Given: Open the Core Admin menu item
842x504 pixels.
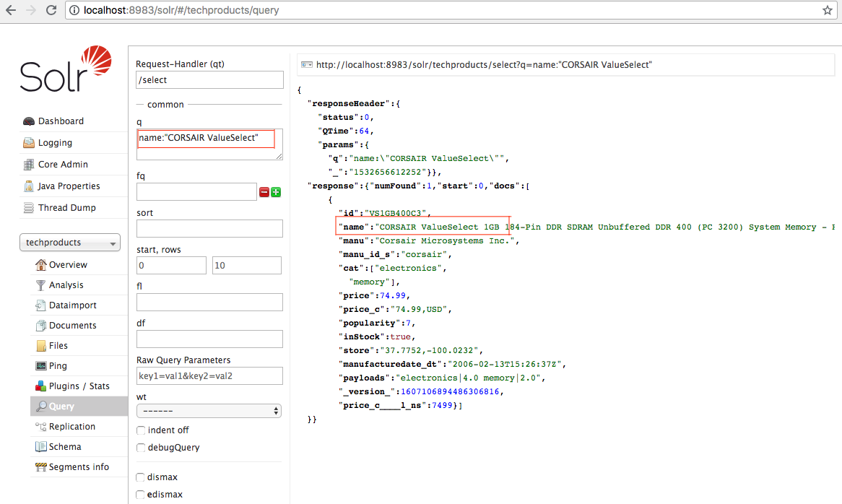Looking at the screenshot, I should pyautogui.click(x=63, y=164).
